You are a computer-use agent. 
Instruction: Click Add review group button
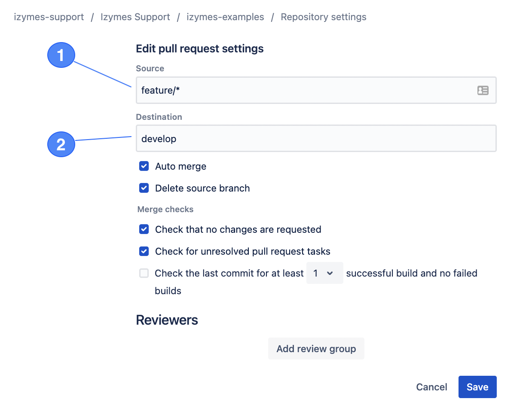316,349
